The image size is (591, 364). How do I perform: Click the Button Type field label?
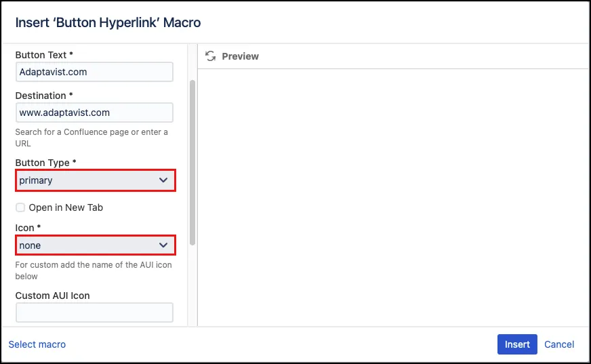click(x=45, y=163)
